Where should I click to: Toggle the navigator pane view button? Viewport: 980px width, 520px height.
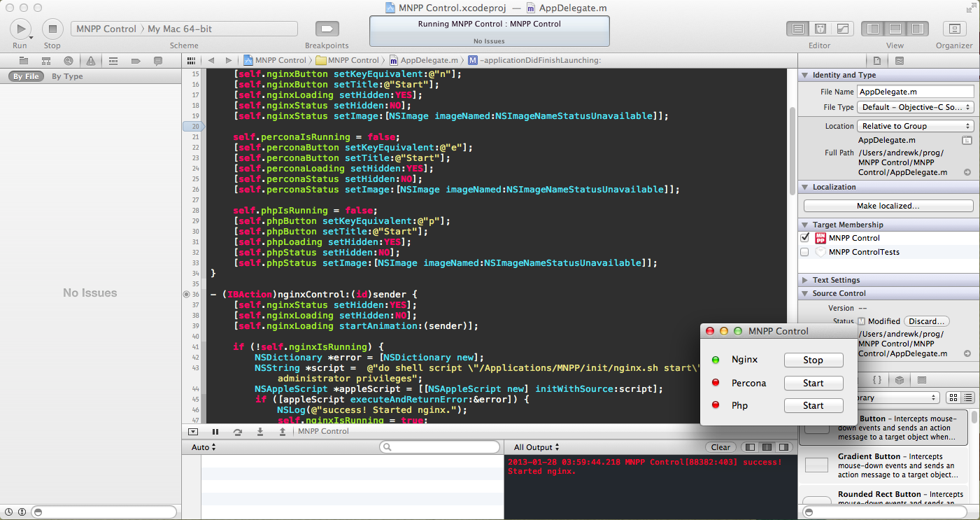[873, 29]
